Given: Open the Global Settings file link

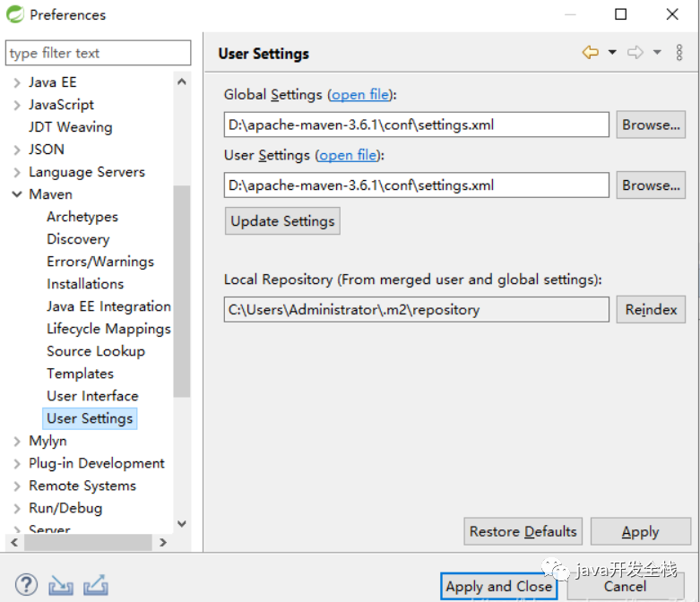Looking at the screenshot, I should pos(360,94).
